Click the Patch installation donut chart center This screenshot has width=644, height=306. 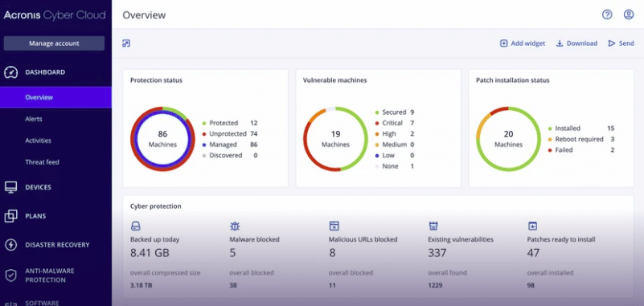[508, 139]
